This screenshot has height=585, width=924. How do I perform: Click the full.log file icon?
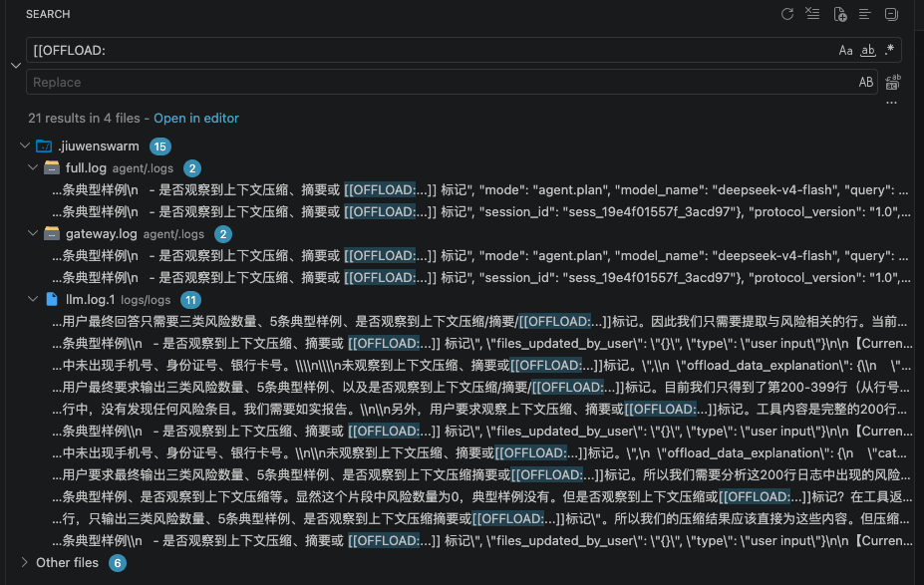point(52,167)
